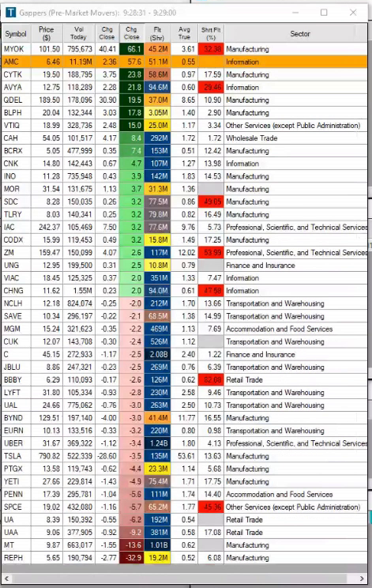The image size is (372, 588).
Task: Click the left arrow of horizontal scrollbar
Action: 7,578
